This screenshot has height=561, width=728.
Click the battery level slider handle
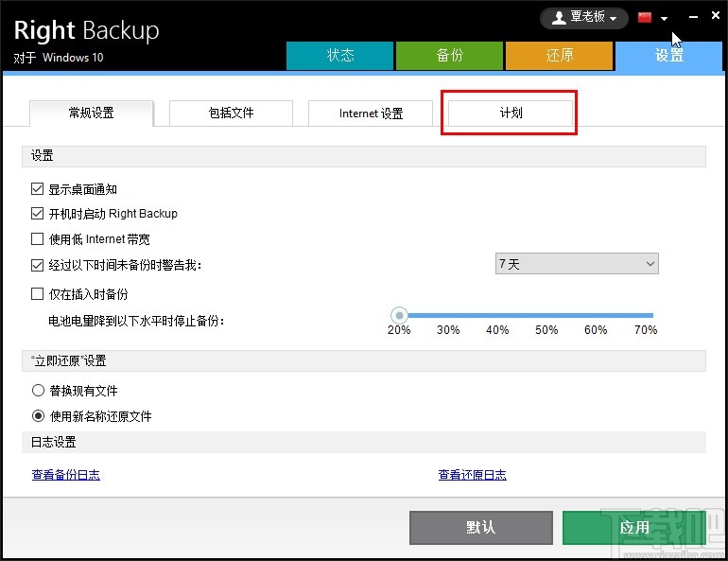[x=399, y=316]
